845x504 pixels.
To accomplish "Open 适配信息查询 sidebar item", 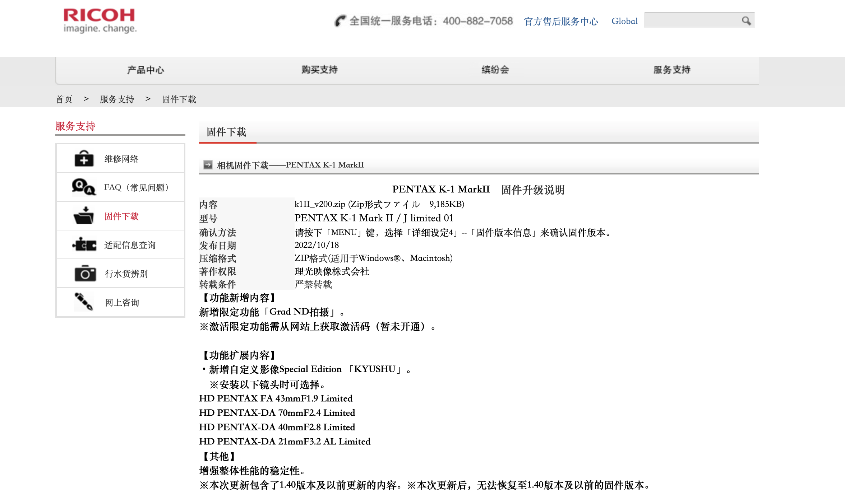I will (x=120, y=244).
